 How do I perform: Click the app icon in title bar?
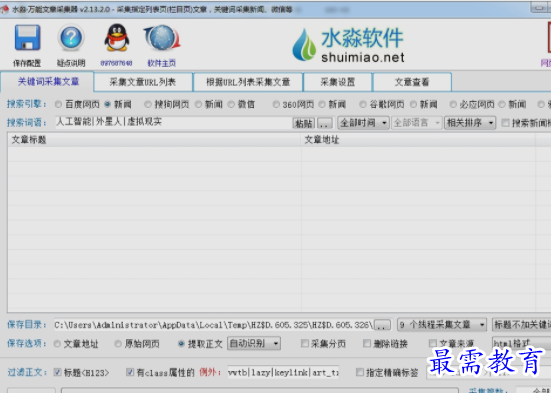click(x=5, y=9)
